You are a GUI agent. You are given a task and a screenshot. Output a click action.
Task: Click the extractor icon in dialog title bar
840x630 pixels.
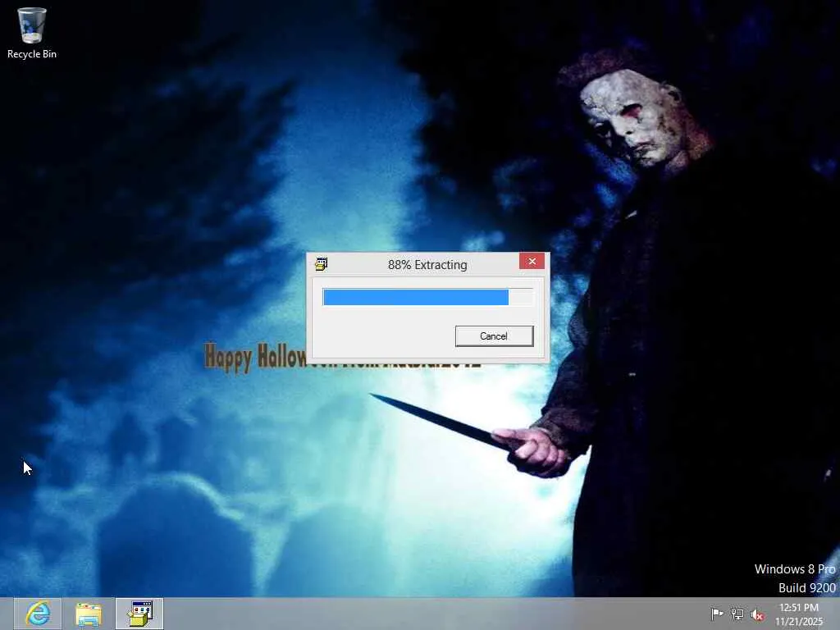pyautogui.click(x=322, y=264)
